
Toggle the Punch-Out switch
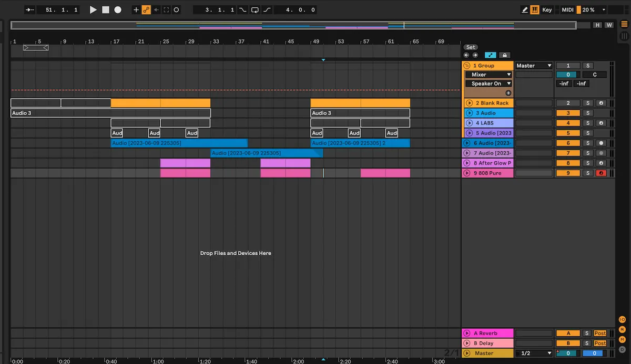(x=267, y=9)
